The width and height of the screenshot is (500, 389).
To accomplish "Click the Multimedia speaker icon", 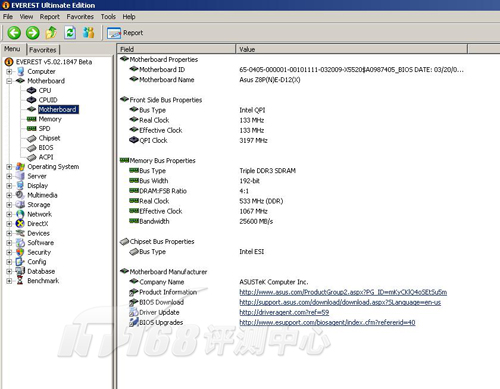I will click(x=20, y=195).
